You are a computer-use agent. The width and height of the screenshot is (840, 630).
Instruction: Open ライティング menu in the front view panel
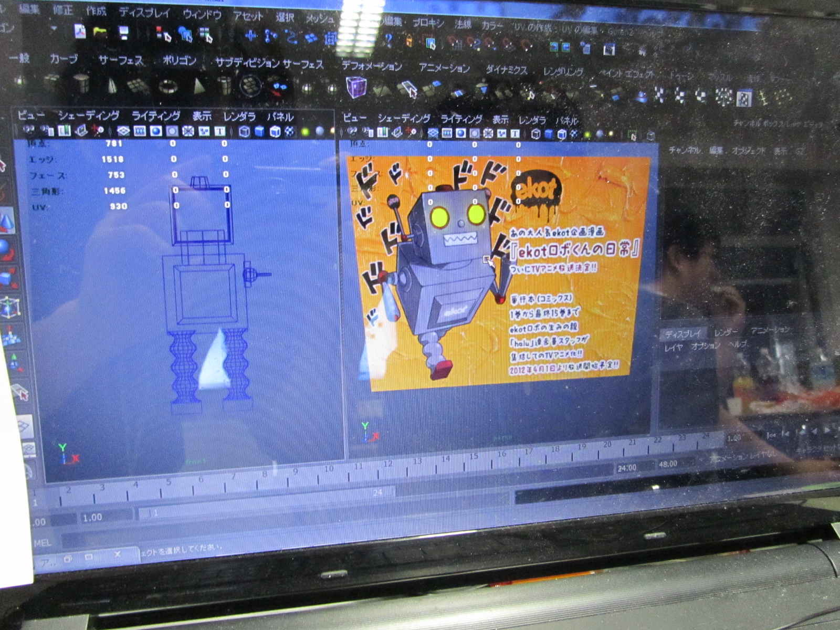click(156, 115)
